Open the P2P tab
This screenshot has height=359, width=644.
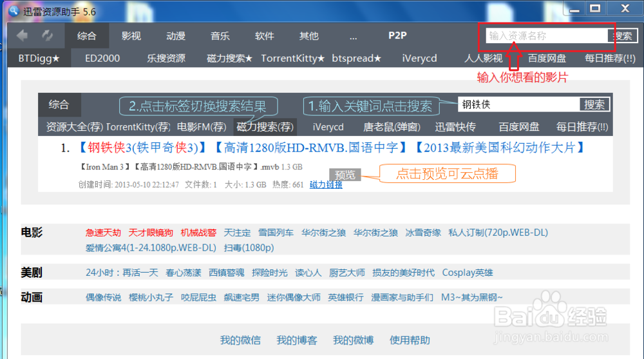click(x=397, y=35)
